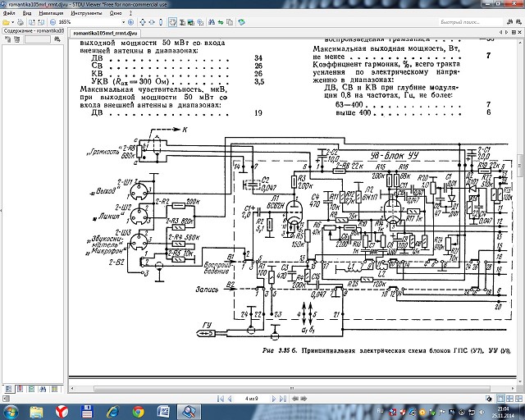525x420 pixels.
Task: Open a file with the folder icon
Action: click(x=6, y=22)
